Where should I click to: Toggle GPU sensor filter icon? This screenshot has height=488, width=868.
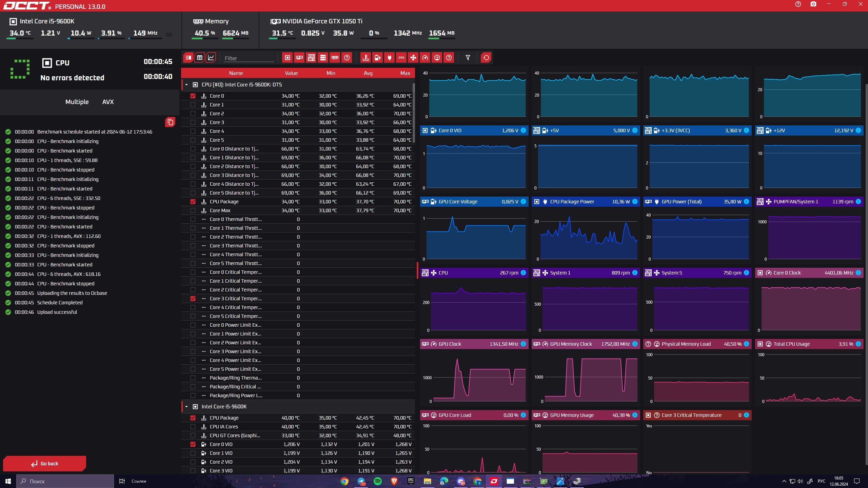point(299,58)
